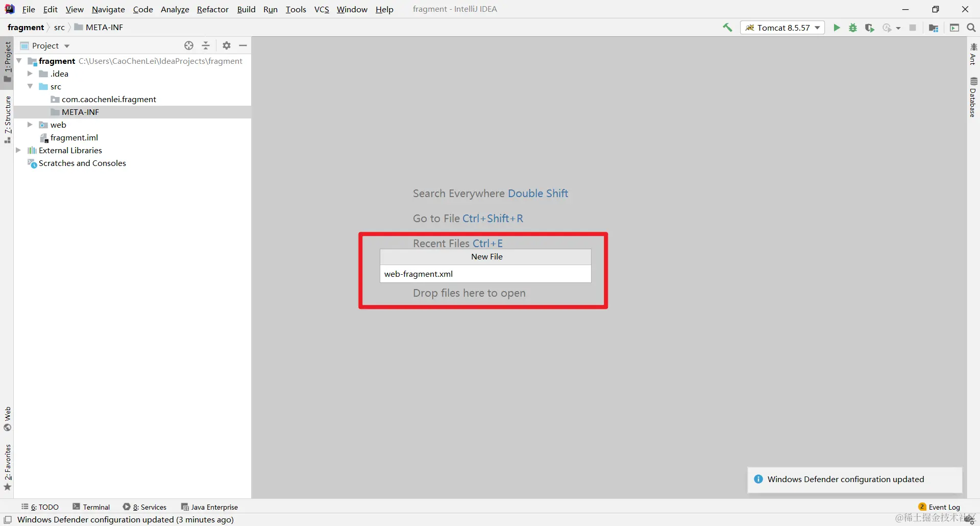This screenshot has width=980, height=526.
Task: Open the Analyze menu
Action: (x=175, y=9)
